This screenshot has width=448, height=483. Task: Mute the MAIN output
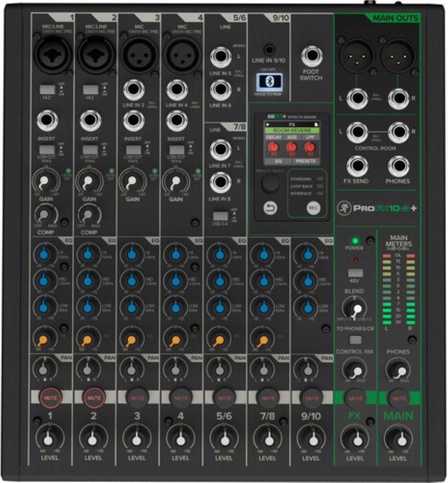[399, 398]
